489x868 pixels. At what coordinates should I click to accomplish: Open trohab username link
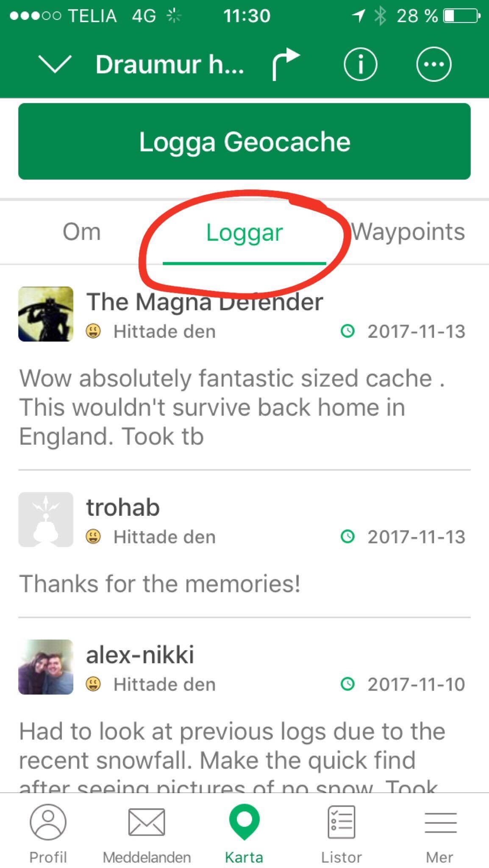[123, 507]
